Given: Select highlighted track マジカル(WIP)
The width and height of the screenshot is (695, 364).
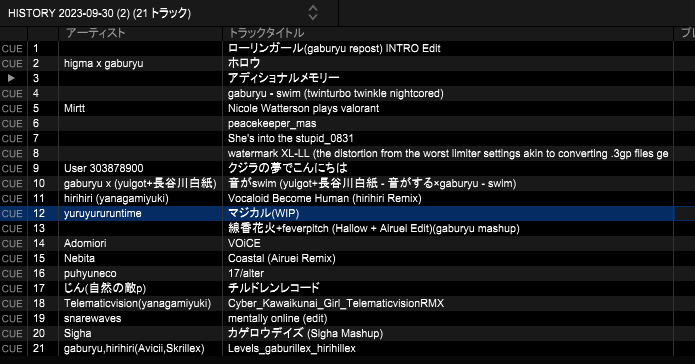Looking at the screenshot, I should (263, 213).
